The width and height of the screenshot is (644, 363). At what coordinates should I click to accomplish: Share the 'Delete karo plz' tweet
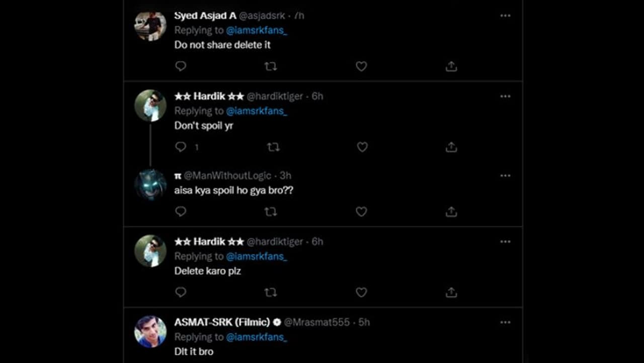tap(451, 292)
